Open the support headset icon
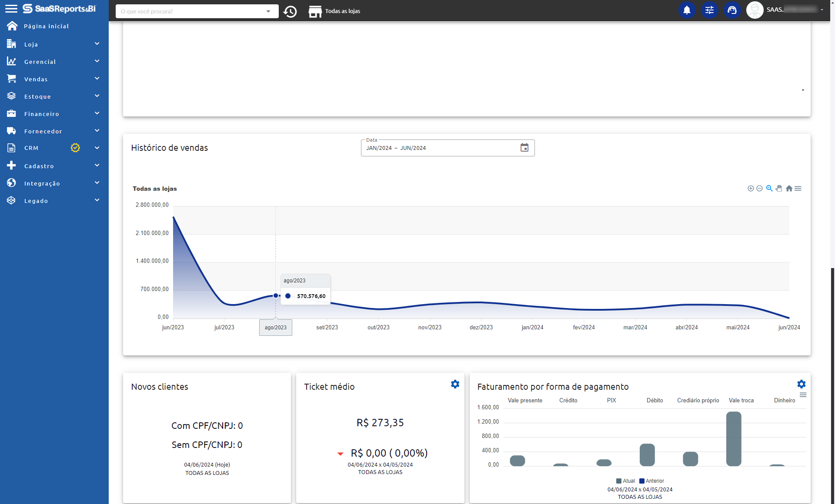835x504 pixels. click(732, 10)
